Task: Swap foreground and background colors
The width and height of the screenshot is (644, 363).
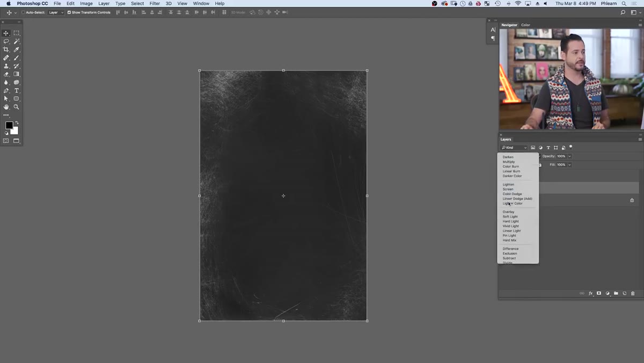Action: [17, 123]
